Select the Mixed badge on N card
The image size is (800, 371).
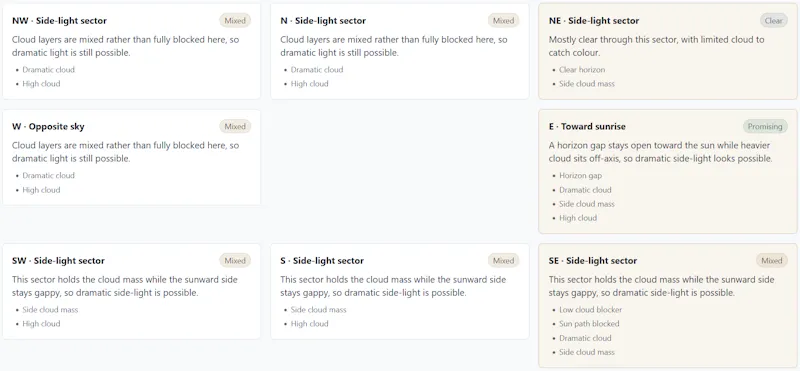(504, 20)
